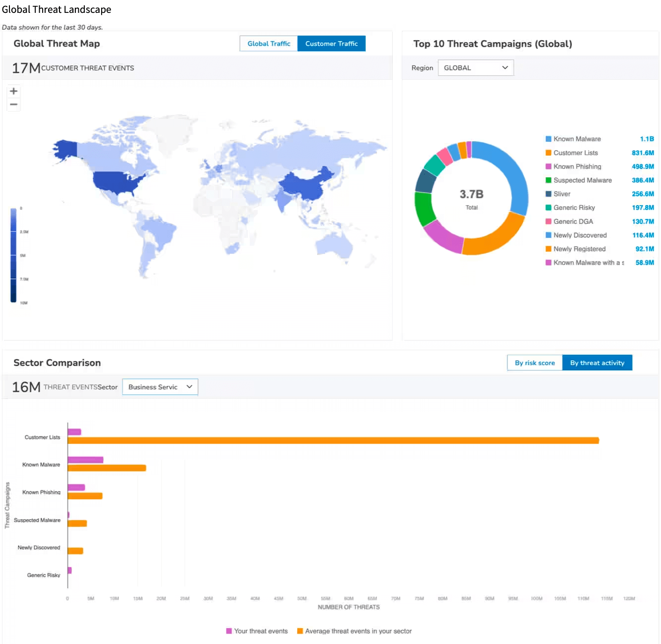Click the zoom in icon on the threat map
Screen dimensions: 661x644
pos(13,91)
